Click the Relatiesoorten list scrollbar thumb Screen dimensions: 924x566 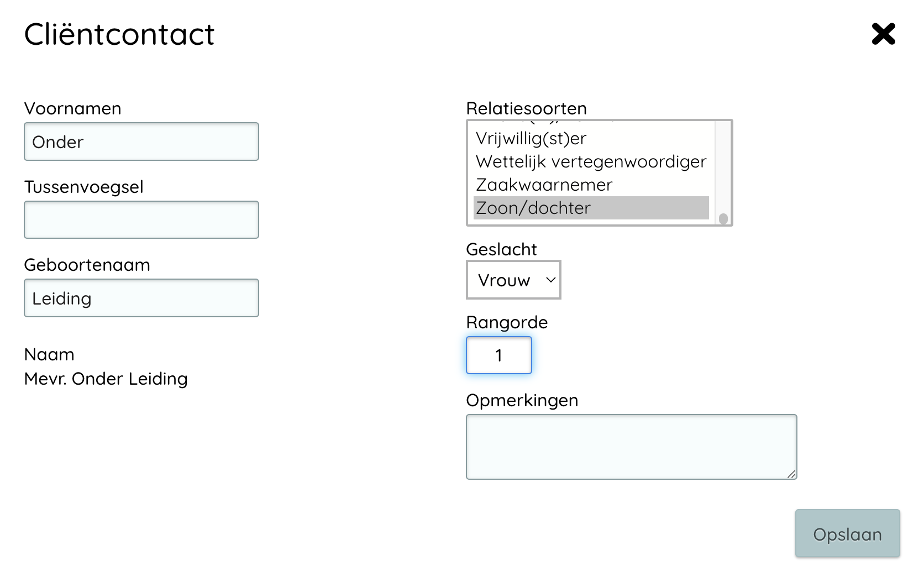pos(723,218)
